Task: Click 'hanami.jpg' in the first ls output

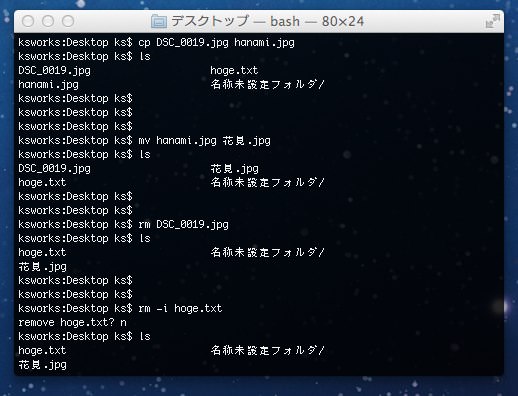Action: click(48, 85)
